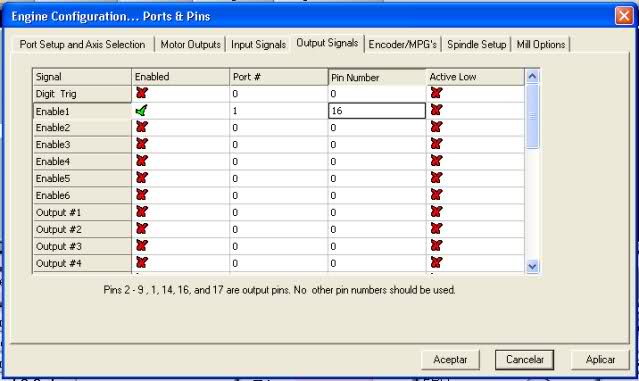Edit Pin Number cell for Digit Trig
639x381 pixels.
[x=377, y=94]
